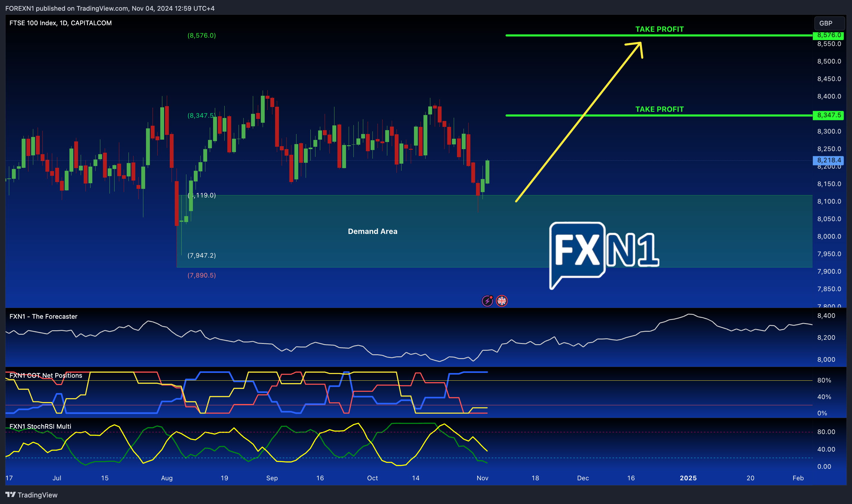
Task: Click the 7,850.0 price scale tick
Action: coord(829,289)
